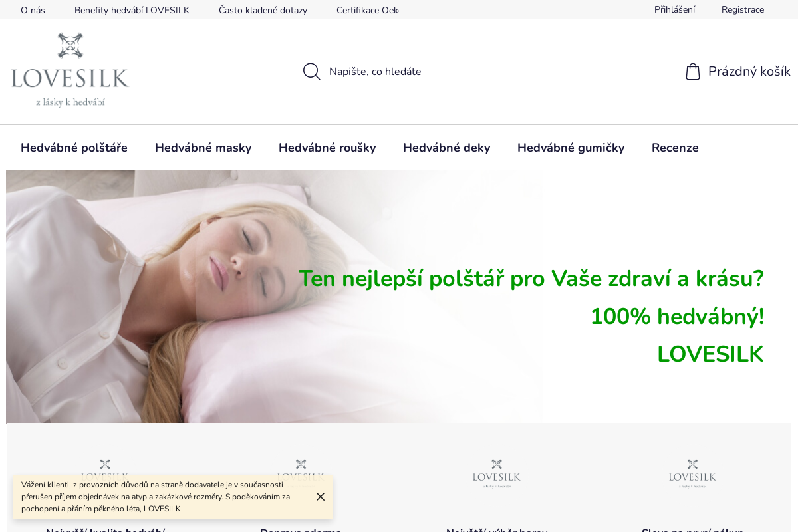The height and width of the screenshot is (532, 798).
Task: Click the Certifikace Oek link
Action: click(367, 10)
